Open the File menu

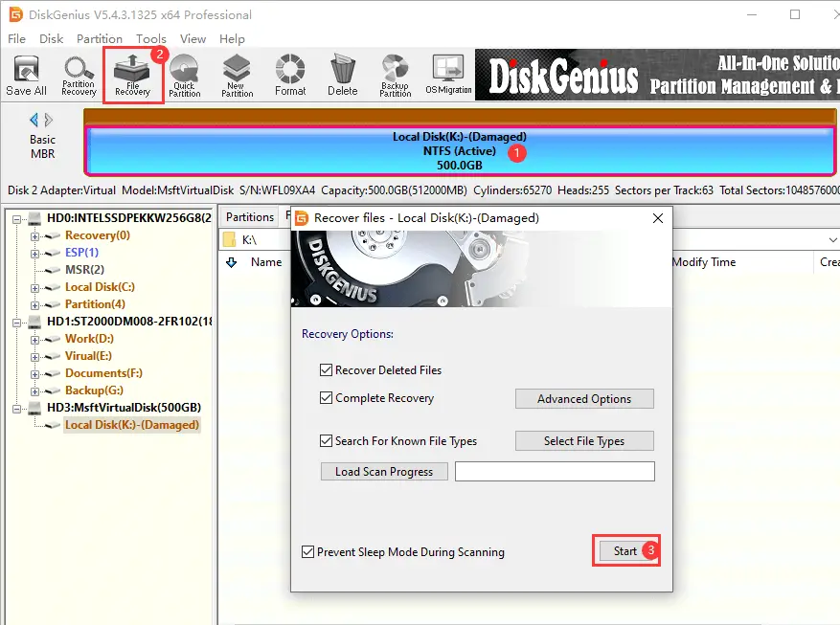16,39
